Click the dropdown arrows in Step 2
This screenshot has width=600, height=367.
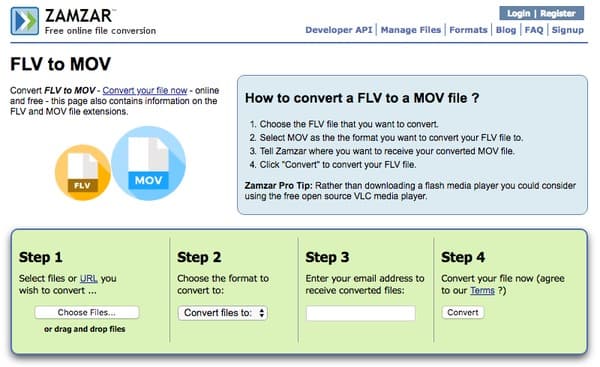(x=262, y=313)
